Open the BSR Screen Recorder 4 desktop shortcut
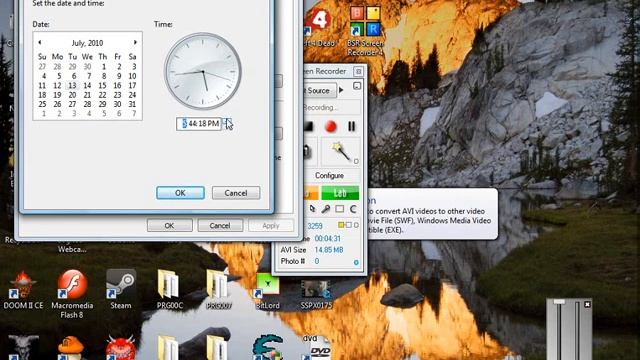This screenshot has height=360, width=640. click(365, 31)
